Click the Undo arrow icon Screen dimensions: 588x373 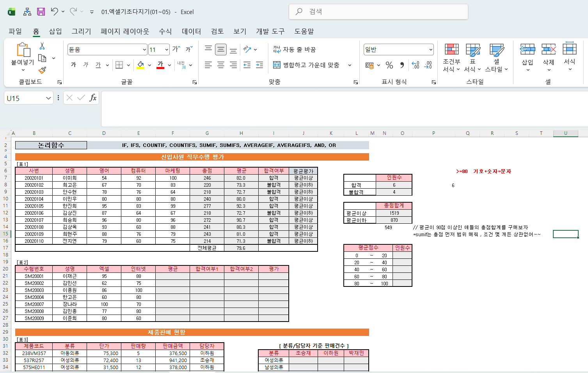[54, 12]
